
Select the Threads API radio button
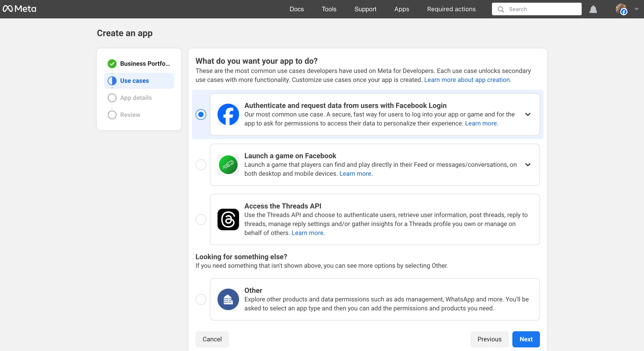[x=201, y=219]
